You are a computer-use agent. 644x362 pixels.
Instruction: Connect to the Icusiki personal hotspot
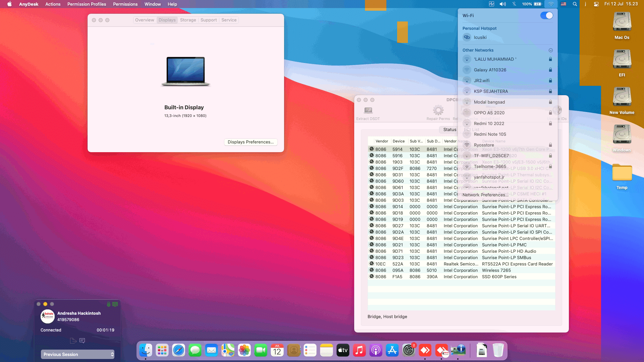507,38
